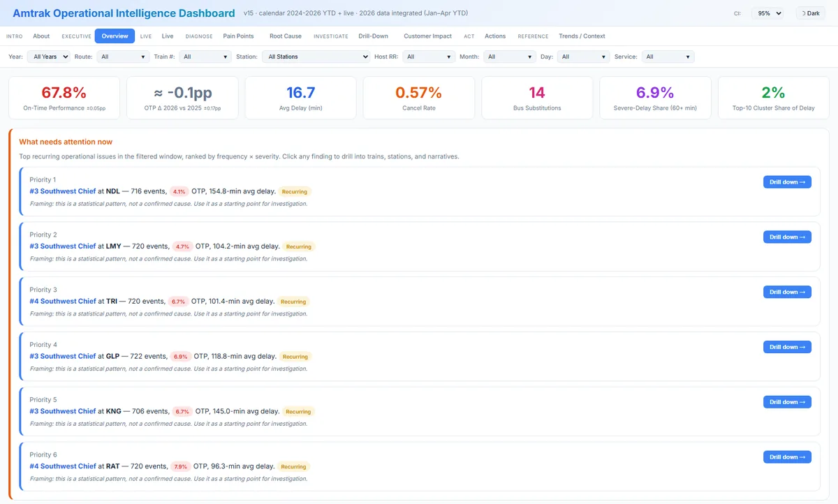Click the Amtrak Operational Intelligence Dashboard title

(x=124, y=13)
